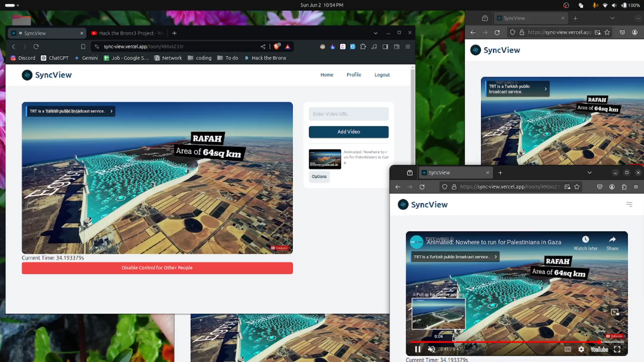The width and height of the screenshot is (644, 362).
Task: Open YouTube player settings gear
Action: [581, 349]
